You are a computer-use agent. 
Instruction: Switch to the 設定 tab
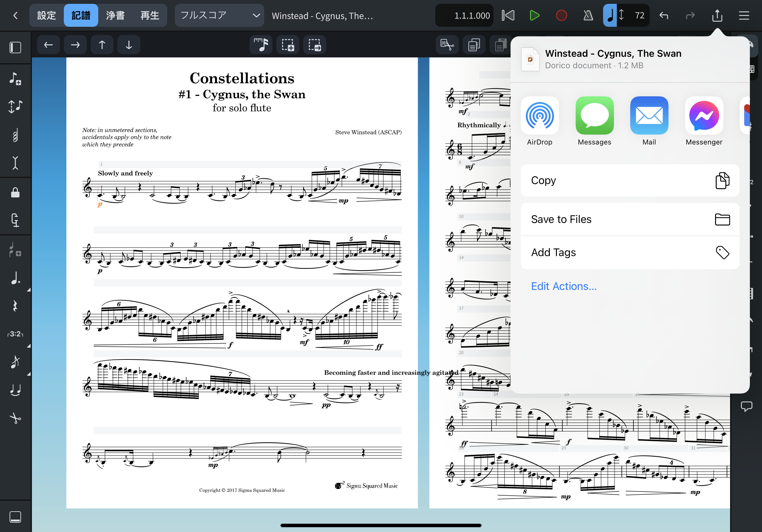click(47, 16)
